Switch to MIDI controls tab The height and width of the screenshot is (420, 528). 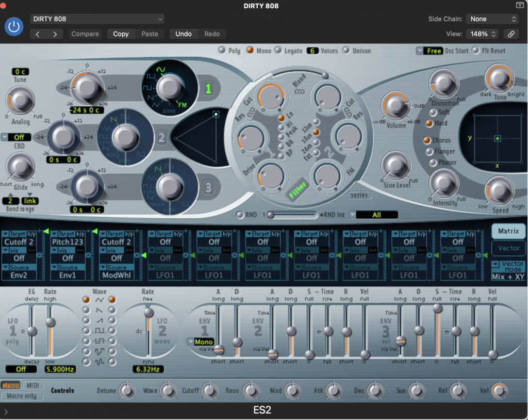tap(33, 385)
